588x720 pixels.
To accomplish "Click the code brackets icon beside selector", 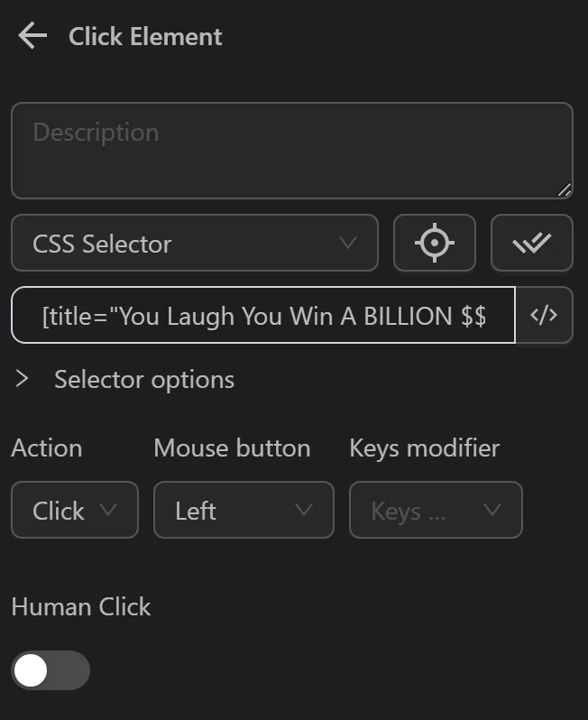I will [544, 316].
